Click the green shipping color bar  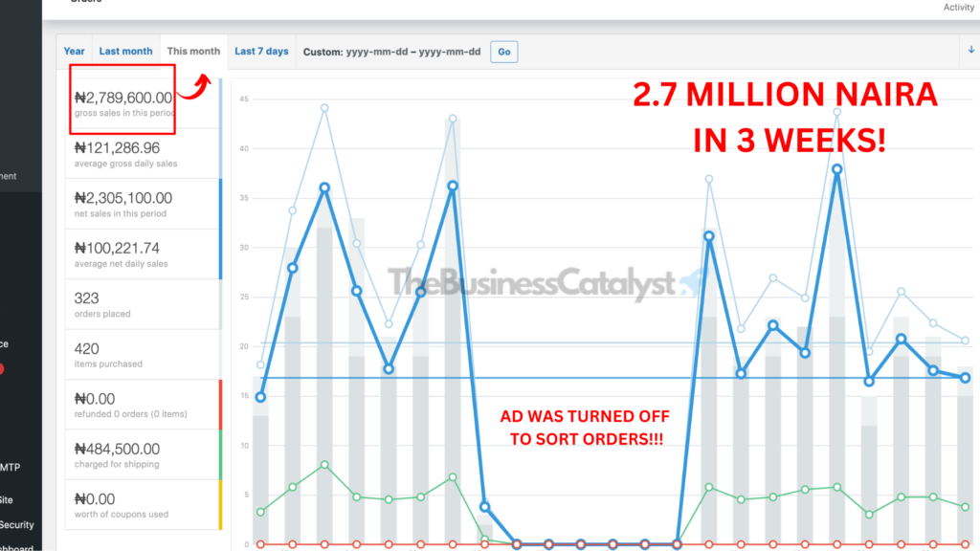[x=220, y=454]
